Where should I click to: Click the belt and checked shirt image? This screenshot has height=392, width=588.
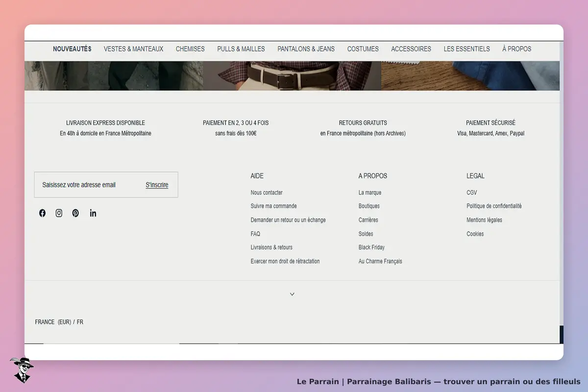click(x=292, y=76)
